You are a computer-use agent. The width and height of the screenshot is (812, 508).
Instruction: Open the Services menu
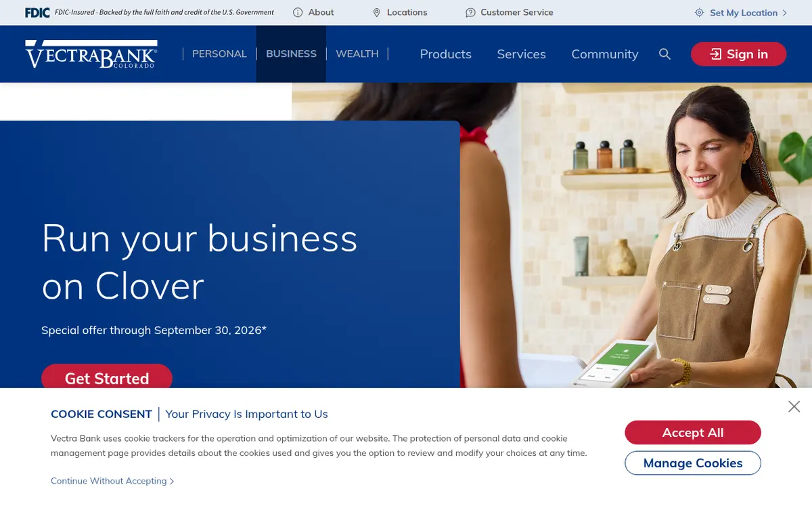(x=521, y=54)
